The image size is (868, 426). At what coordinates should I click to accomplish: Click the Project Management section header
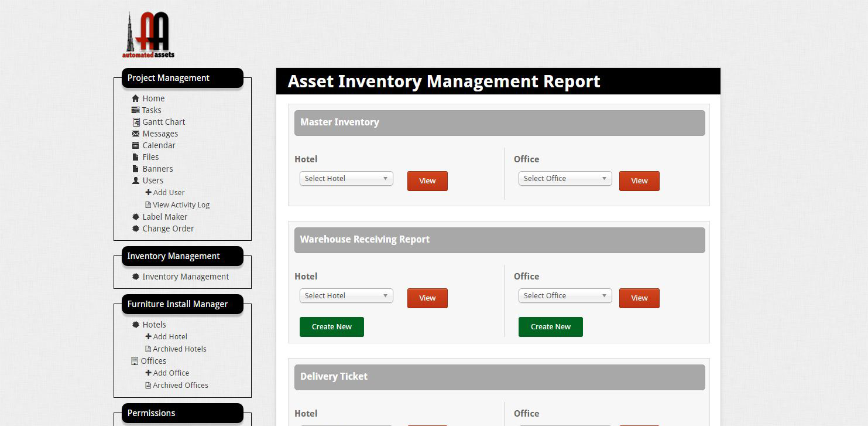coord(183,78)
